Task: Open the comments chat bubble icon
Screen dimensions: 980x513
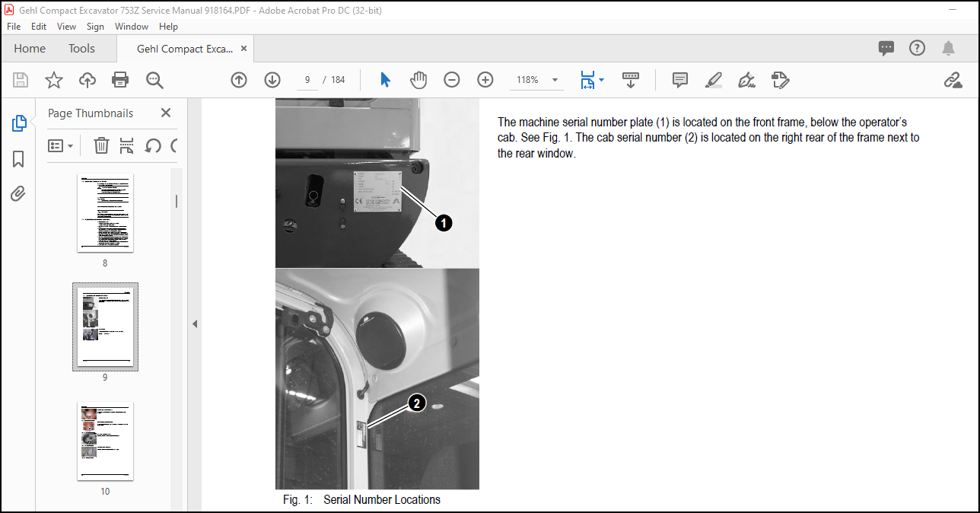Action: tap(886, 49)
